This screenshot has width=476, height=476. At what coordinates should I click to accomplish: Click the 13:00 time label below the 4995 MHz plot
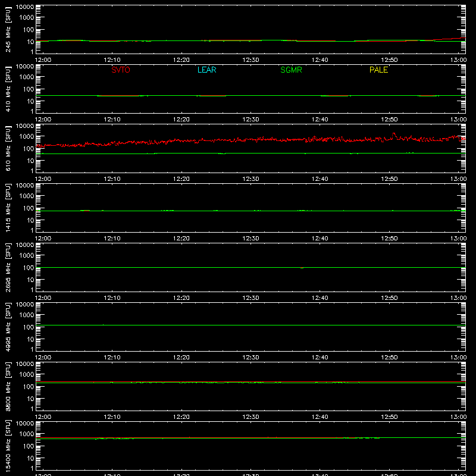point(458,358)
